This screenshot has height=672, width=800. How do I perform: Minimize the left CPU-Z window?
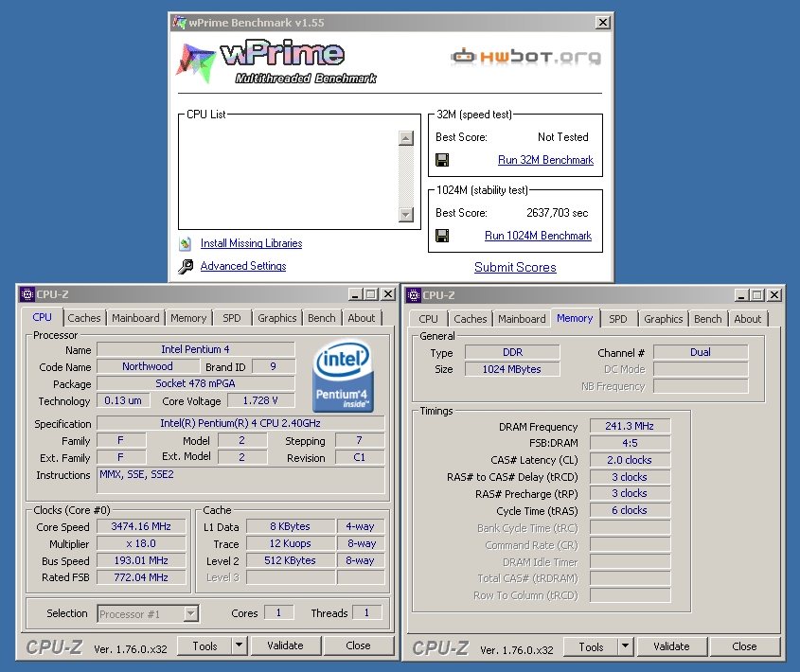[355, 294]
